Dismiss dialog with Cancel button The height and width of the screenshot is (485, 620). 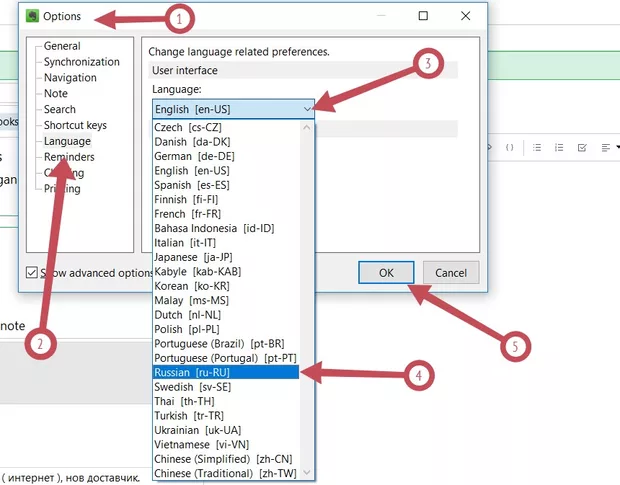coord(451,273)
